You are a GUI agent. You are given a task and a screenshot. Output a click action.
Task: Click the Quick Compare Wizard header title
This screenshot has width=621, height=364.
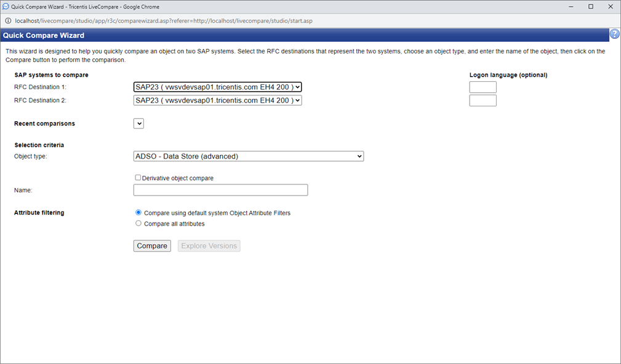[44, 35]
